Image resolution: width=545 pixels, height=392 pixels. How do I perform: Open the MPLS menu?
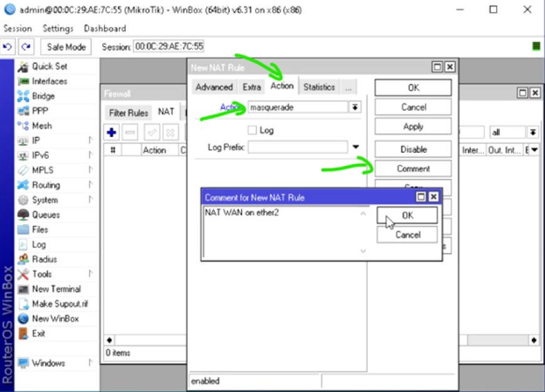43,170
